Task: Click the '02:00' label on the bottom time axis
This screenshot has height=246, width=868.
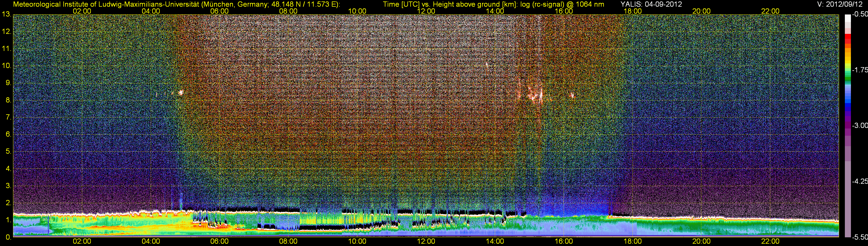Action: pyautogui.click(x=82, y=241)
